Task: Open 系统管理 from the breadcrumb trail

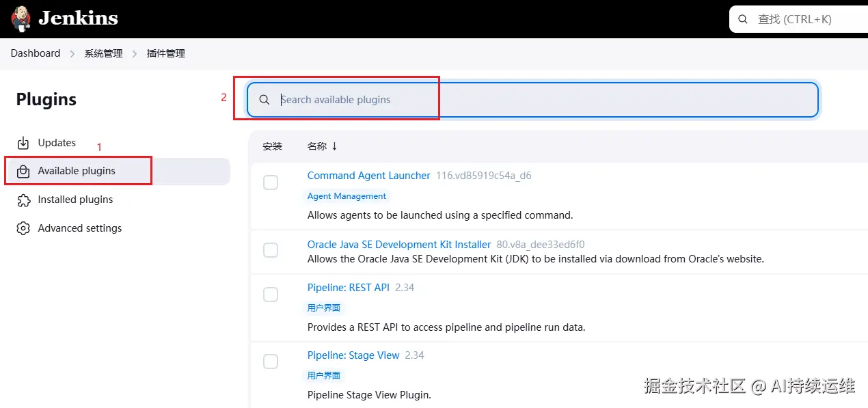Action: 103,53
